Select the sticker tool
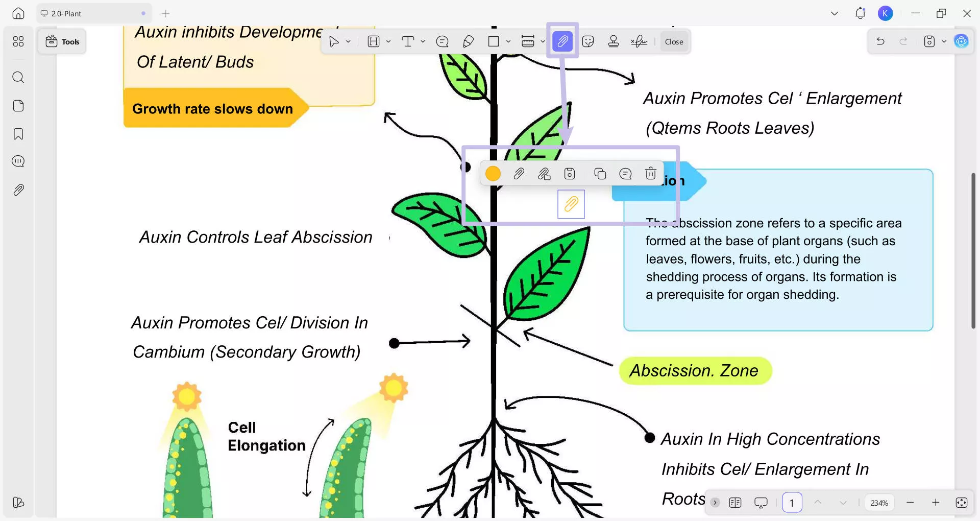Screen dimensions: 980x521 [x=588, y=42]
